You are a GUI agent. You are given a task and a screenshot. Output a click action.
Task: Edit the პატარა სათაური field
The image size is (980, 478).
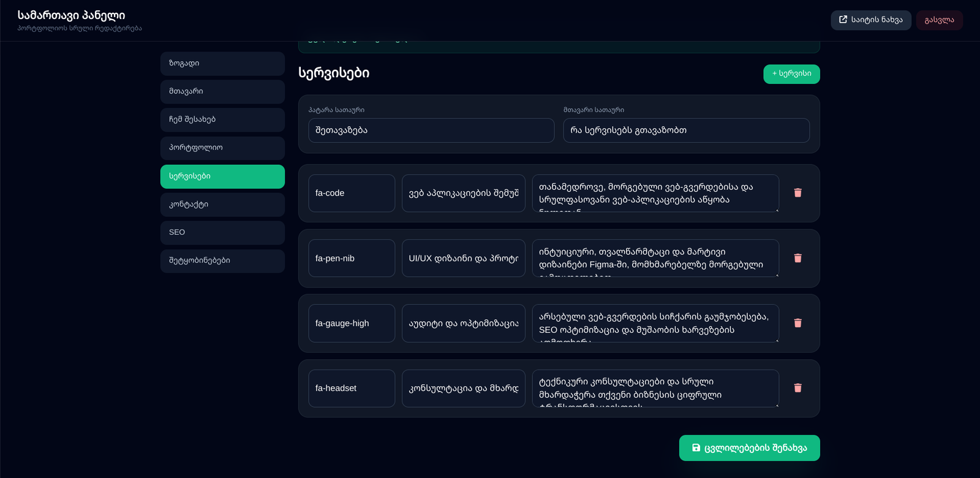point(431,131)
